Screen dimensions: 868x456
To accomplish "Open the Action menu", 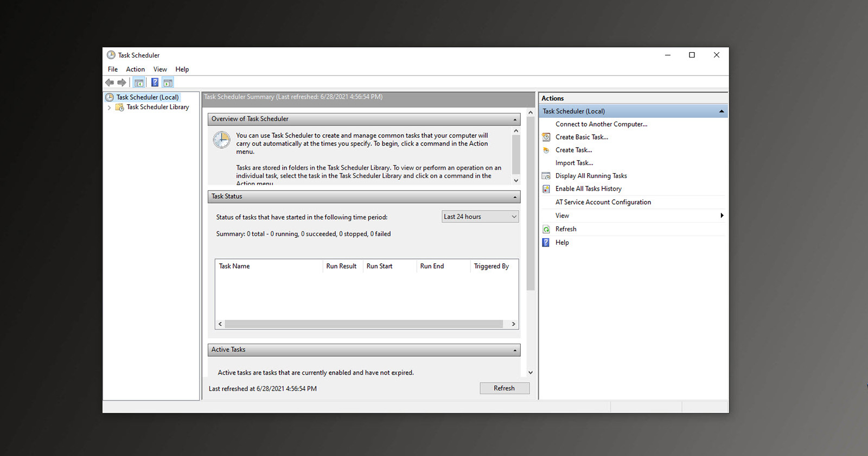I will click(136, 69).
